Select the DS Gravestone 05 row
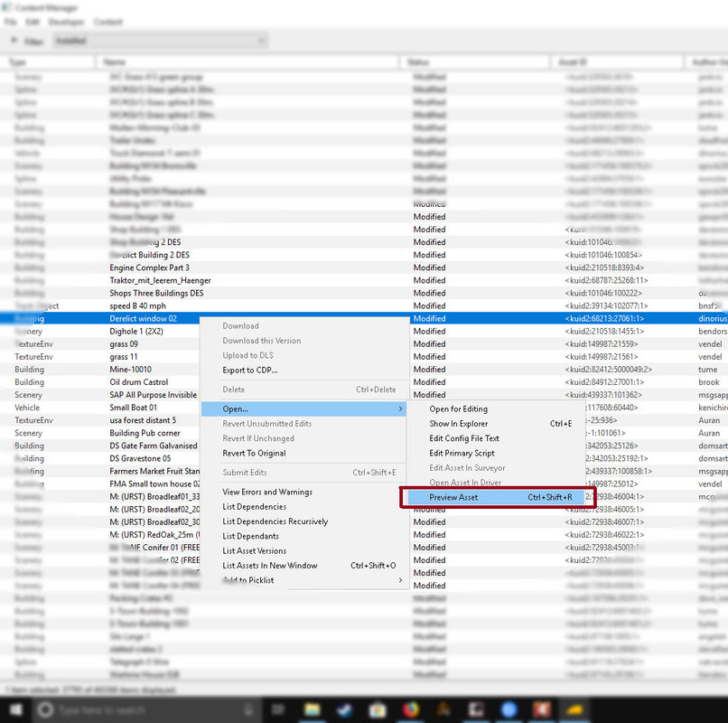The height and width of the screenshot is (723, 728). click(364, 458)
